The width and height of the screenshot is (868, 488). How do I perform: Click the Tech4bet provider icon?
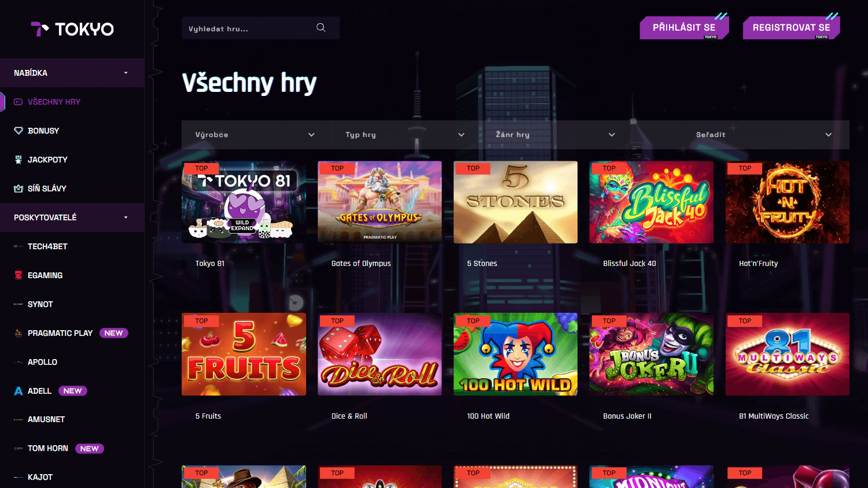tap(19, 246)
